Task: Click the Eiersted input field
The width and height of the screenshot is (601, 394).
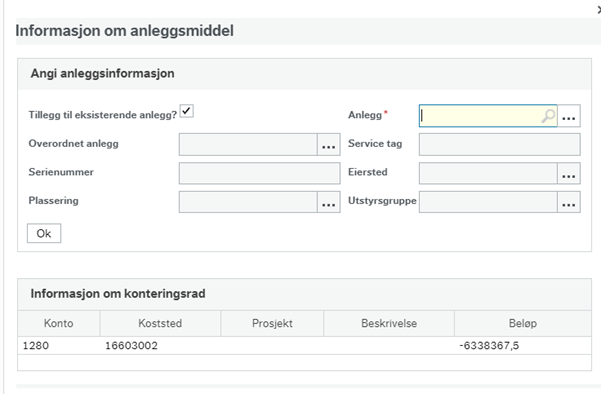Action: tap(488, 173)
